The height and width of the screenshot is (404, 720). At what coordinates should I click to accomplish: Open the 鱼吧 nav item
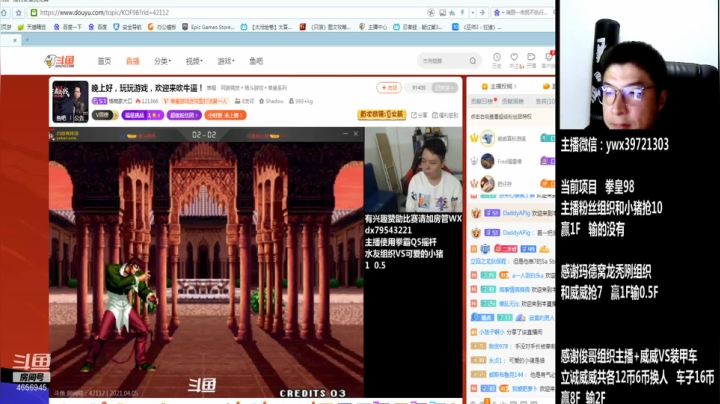click(x=256, y=61)
